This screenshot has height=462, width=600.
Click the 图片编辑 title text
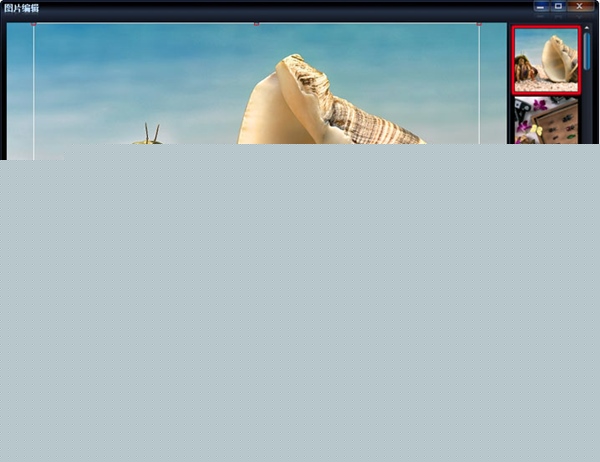(22, 8)
